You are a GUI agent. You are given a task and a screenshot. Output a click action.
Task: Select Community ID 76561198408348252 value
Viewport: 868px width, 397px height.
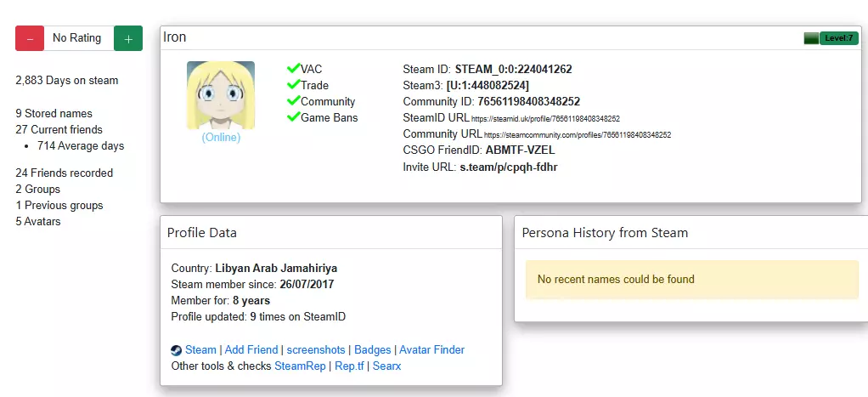coord(528,102)
